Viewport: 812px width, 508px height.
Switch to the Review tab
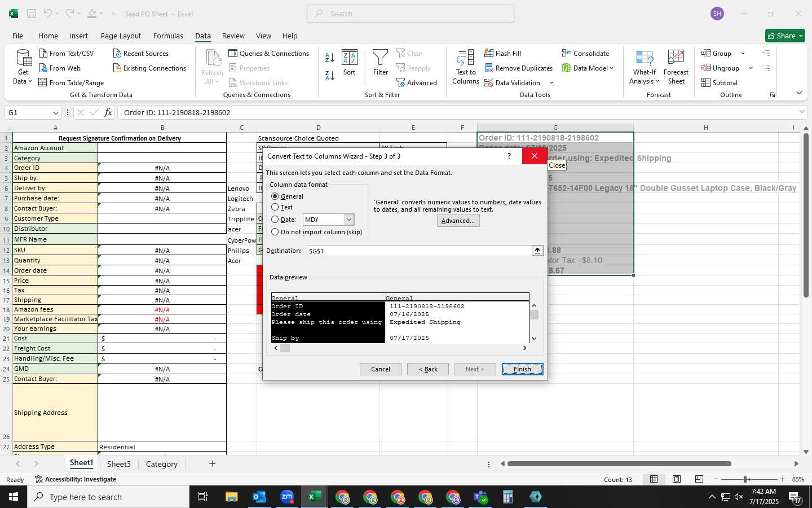click(233, 36)
